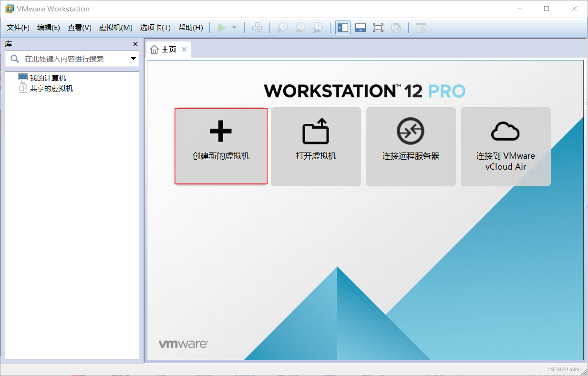Open the 虚拟机(M) menu
The width and height of the screenshot is (588, 376).
pos(115,28)
